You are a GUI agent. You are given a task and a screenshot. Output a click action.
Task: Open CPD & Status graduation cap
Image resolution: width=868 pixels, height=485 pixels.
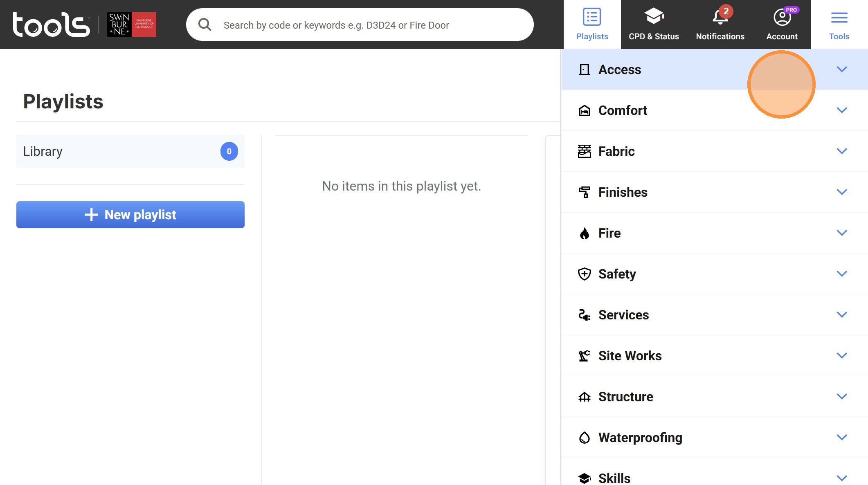(654, 17)
